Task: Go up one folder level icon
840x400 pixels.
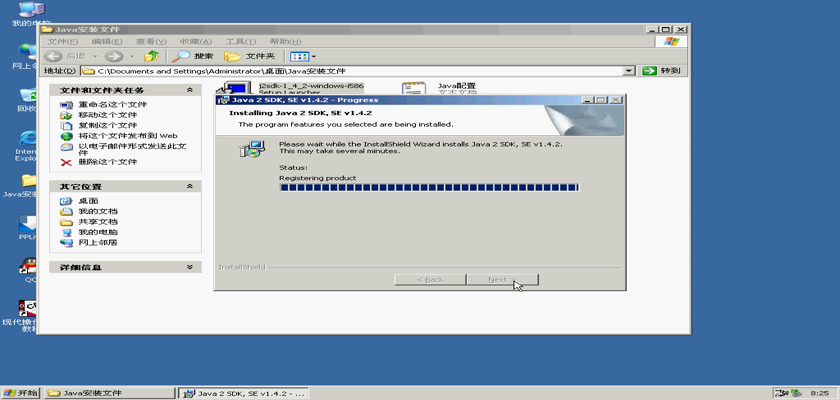Action: coord(152,56)
